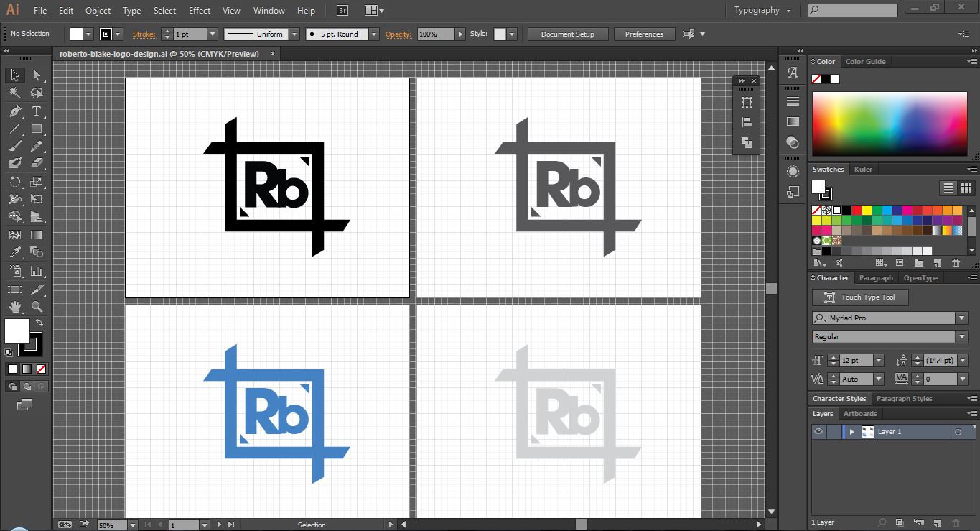Viewport: 980px width, 531px height.
Task: Set fill to None in toolbar
Action: coord(41,369)
